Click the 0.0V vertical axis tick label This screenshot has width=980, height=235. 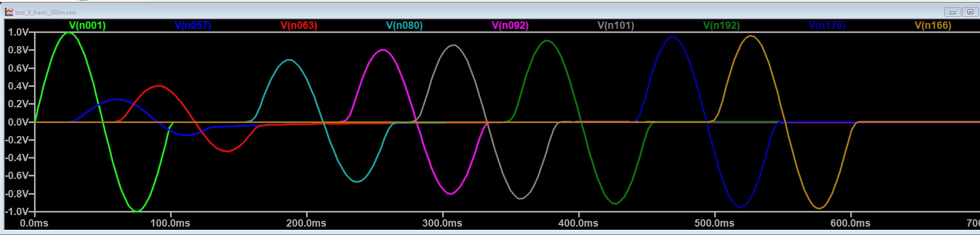[18, 122]
